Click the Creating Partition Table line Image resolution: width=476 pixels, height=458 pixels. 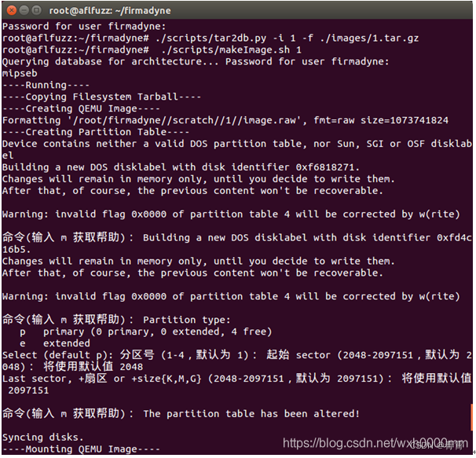click(x=96, y=132)
